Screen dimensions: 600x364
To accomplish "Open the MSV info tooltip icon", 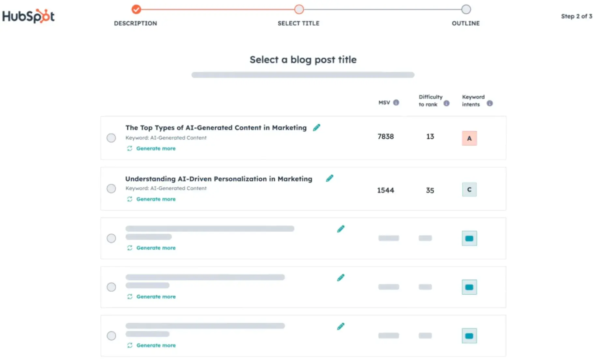I will pyautogui.click(x=396, y=103).
